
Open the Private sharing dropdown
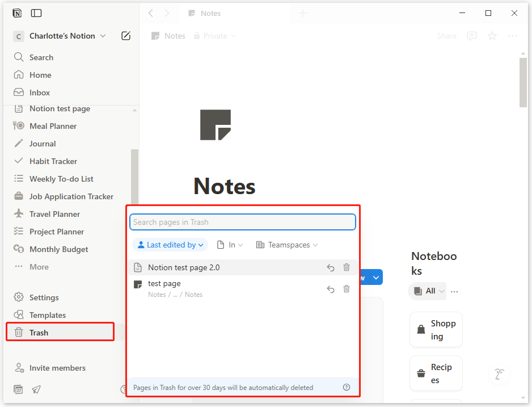point(214,36)
